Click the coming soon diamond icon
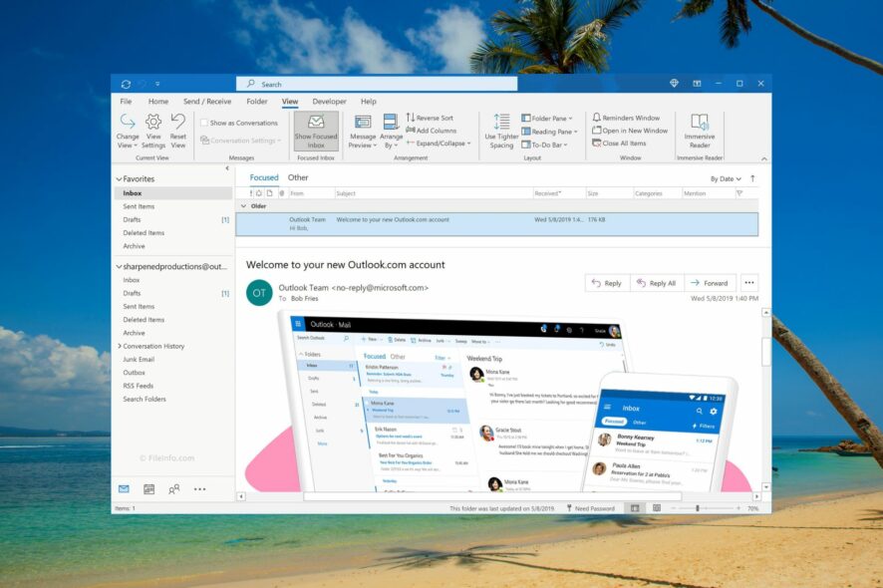The height and width of the screenshot is (588, 883). tap(674, 84)
